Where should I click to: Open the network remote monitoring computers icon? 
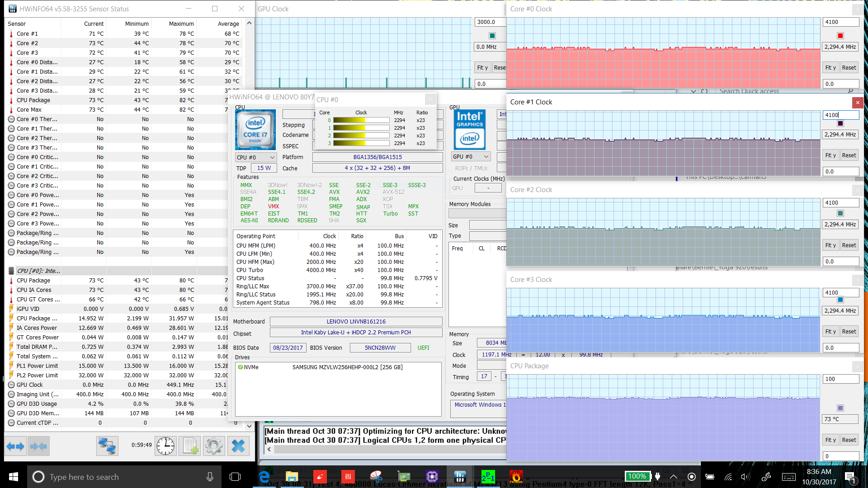tap(107, 446)
